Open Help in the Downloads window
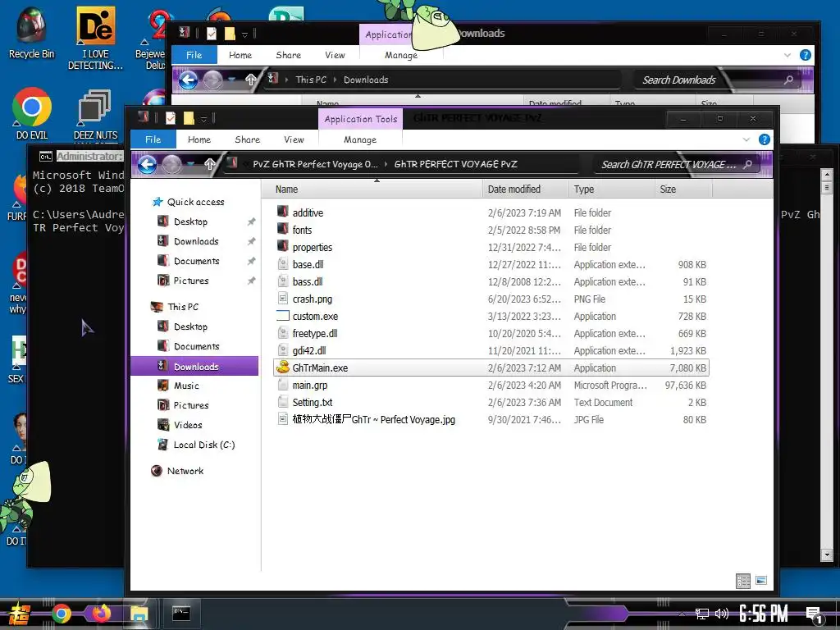Viewport: 840px width, 630px height. (x=806, y=55)
